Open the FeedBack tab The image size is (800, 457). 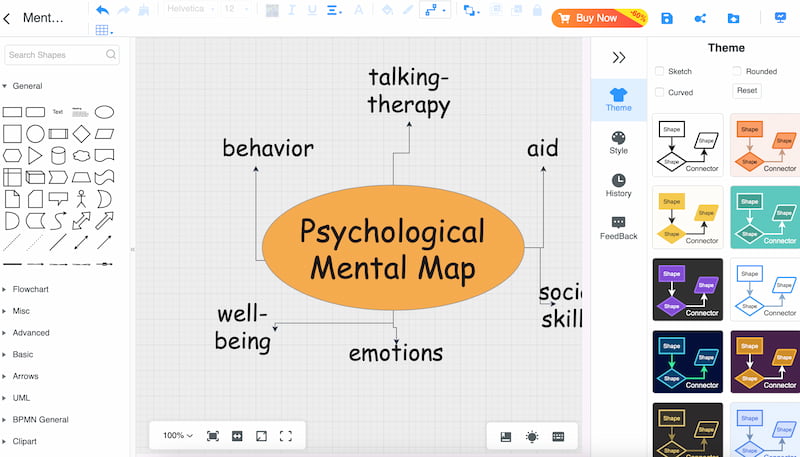(x=618, y=228)
